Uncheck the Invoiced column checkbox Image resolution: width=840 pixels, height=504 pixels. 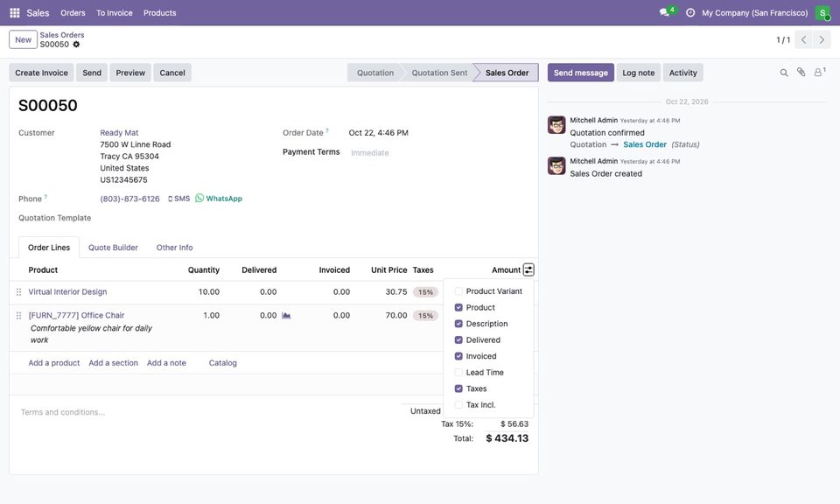tap(458, 356)
